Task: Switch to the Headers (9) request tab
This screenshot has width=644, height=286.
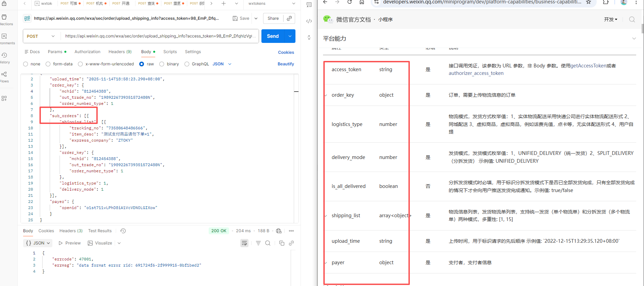Action: click(120, 52)
